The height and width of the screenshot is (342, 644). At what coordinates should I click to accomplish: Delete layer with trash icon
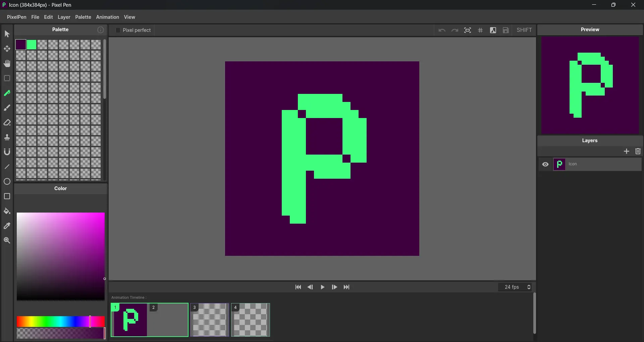(638, 151)
